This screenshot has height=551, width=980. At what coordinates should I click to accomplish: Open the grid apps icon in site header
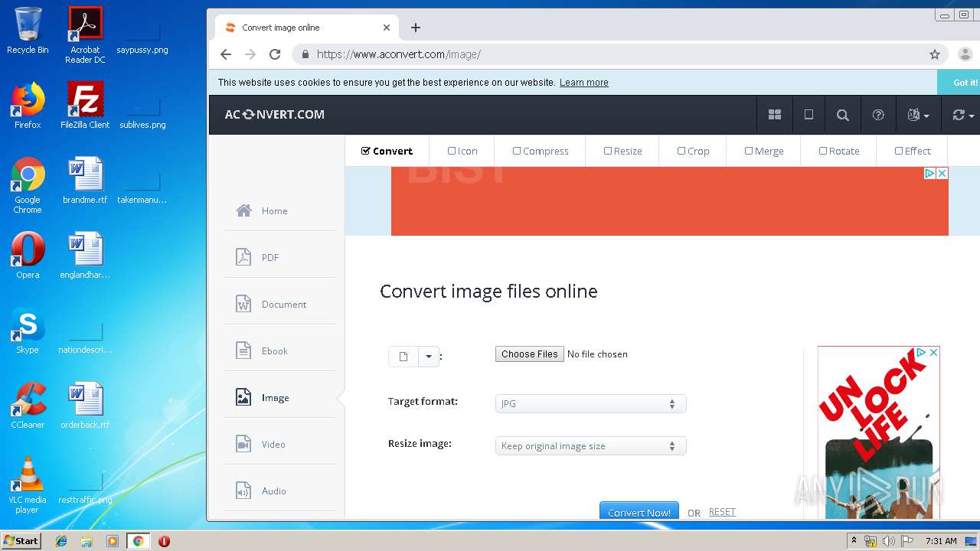(775, 115)
